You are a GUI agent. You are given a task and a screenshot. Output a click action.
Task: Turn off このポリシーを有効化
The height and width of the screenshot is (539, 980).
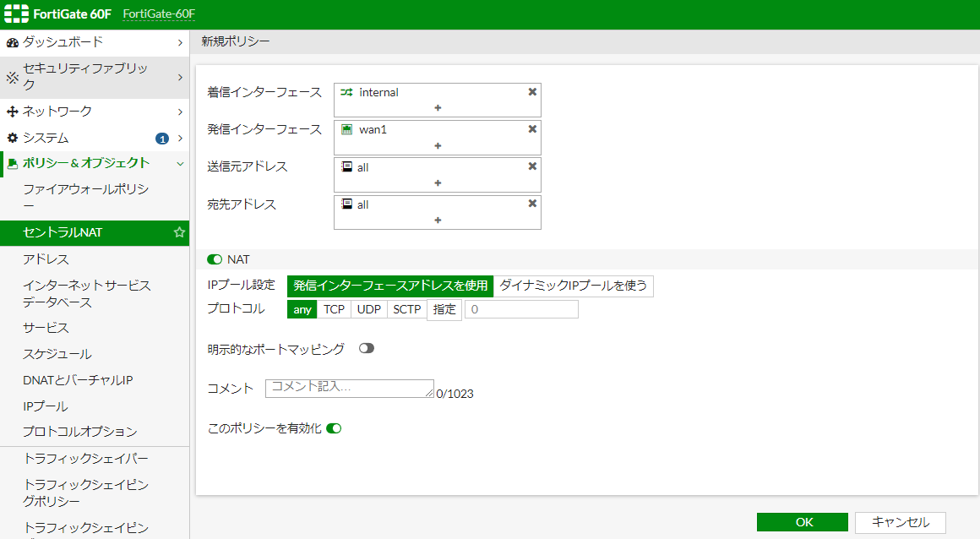[x=333, y=428]
